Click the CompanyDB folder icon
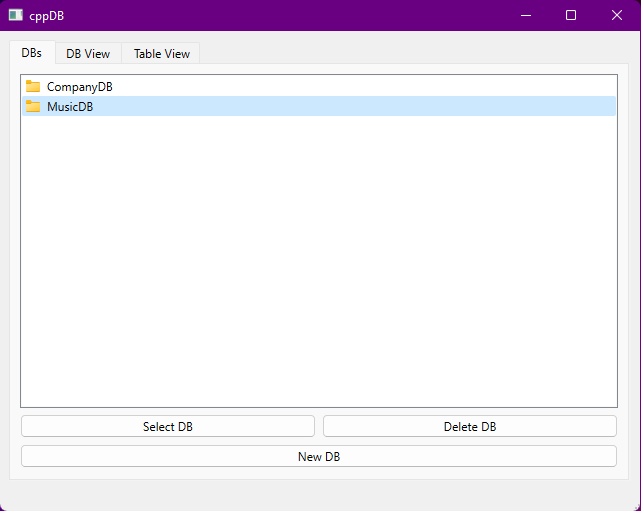 point(33,86)
